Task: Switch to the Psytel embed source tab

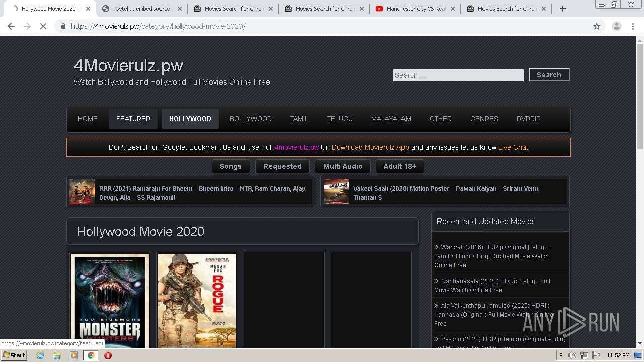Action: coord(141,9)
